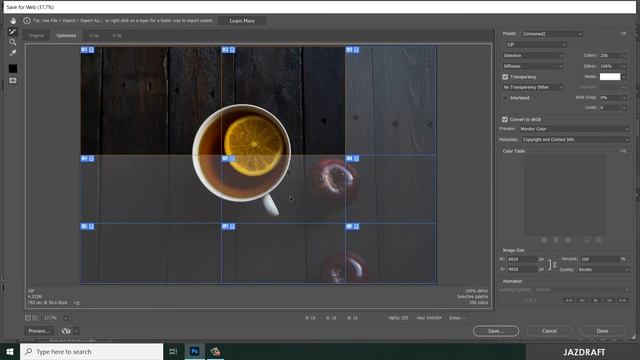This screenshot has height=360, width=640.
Task: Click the Percent input field
Action: [600, 259]
